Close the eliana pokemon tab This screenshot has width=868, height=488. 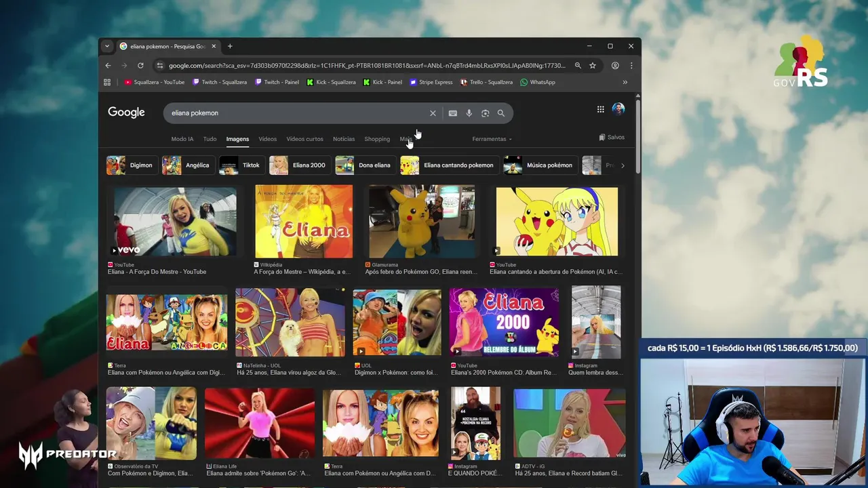click(214, 46)
